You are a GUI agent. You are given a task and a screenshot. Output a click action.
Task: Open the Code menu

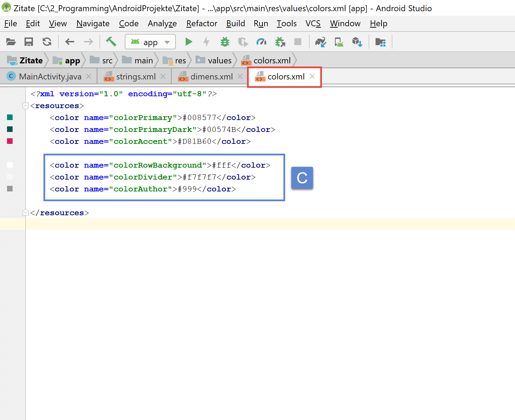pos(129,23)
